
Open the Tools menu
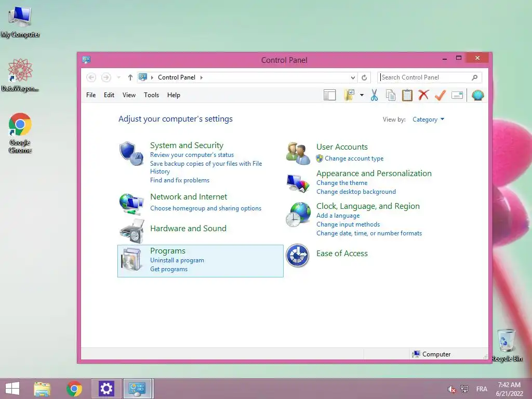[151, 95]
